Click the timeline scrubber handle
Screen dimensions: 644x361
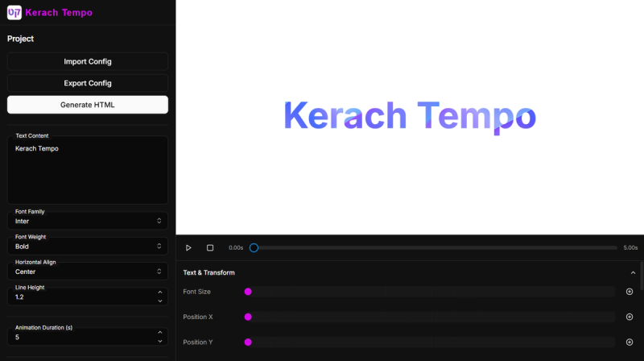(254, 248)
